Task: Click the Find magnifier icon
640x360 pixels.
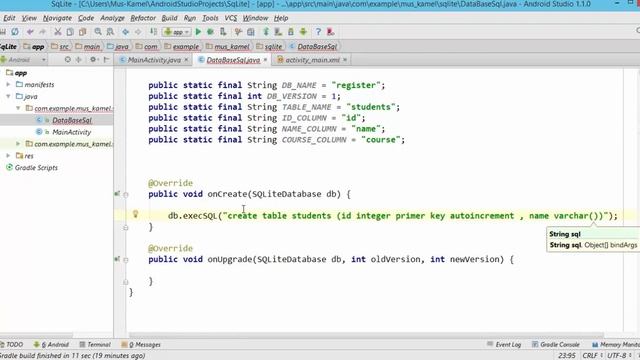Action: click(98, 32)
